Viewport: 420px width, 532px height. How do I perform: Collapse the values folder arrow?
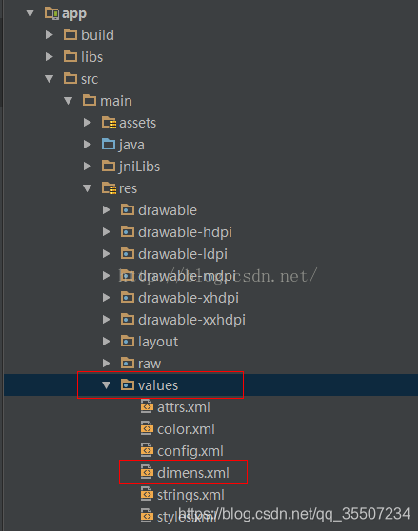[x=107, y=385]
